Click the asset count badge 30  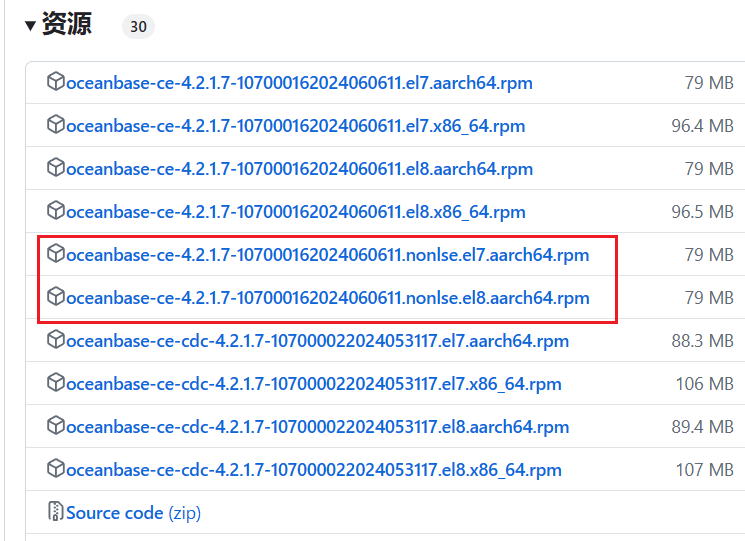(x=138, y=27)
